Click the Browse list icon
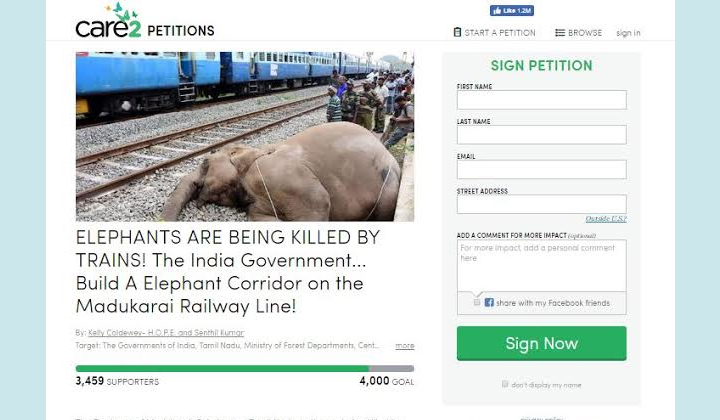Viewport: 720px width, 420px height. (560, 33)
